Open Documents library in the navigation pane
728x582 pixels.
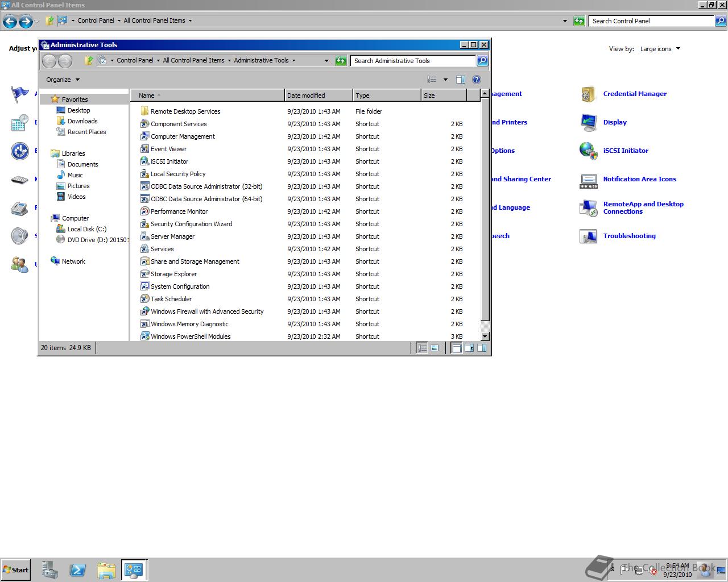(x=82, y=164)
